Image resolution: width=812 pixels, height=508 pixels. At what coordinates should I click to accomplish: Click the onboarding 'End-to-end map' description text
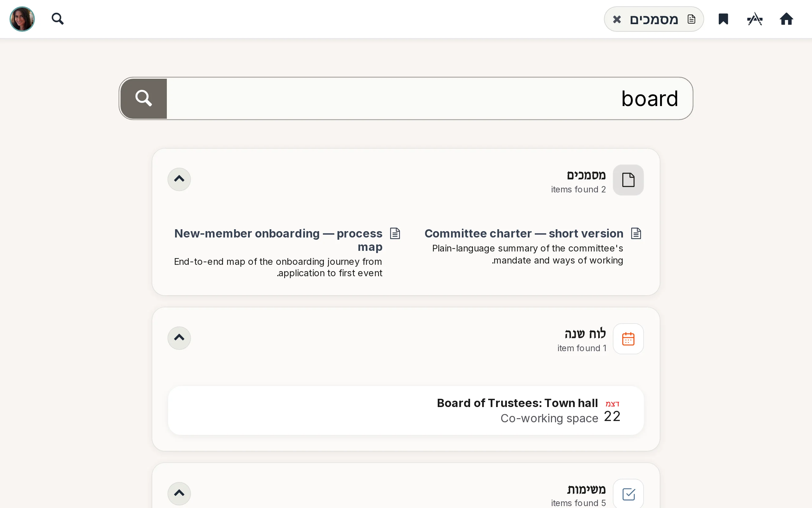click(278, 267)
